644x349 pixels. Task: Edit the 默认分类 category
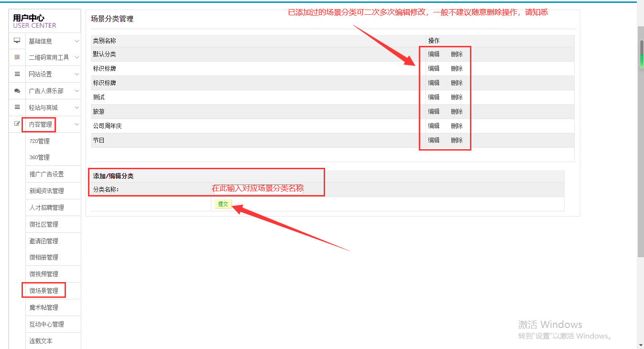pyautogui.click(x=434, y=55)
